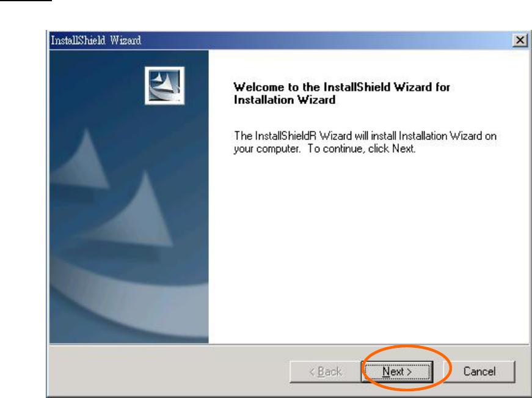Click the 'Installation Wizard' heading line
Viewport: 532px width, 398px height.
point(285,100)
